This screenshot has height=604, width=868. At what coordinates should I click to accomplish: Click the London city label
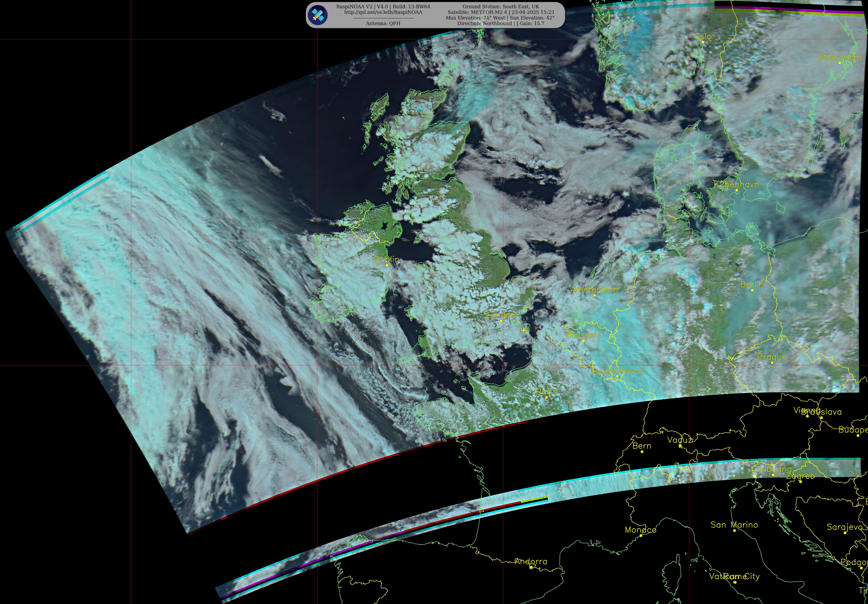[x=501, y=315]
